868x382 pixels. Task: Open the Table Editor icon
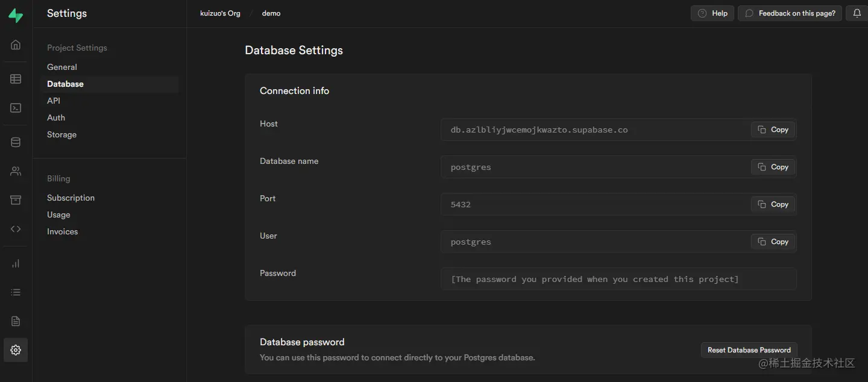(x=16, y=79)
